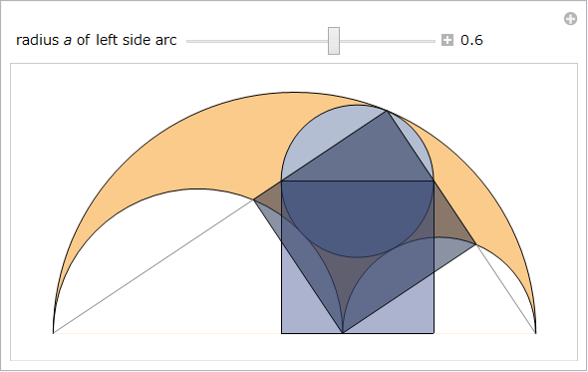Click the 0.6 value readout
Image resolution: width=588 pixels, height=372 pixels.
pyautogui.click(x=471, y=40)
